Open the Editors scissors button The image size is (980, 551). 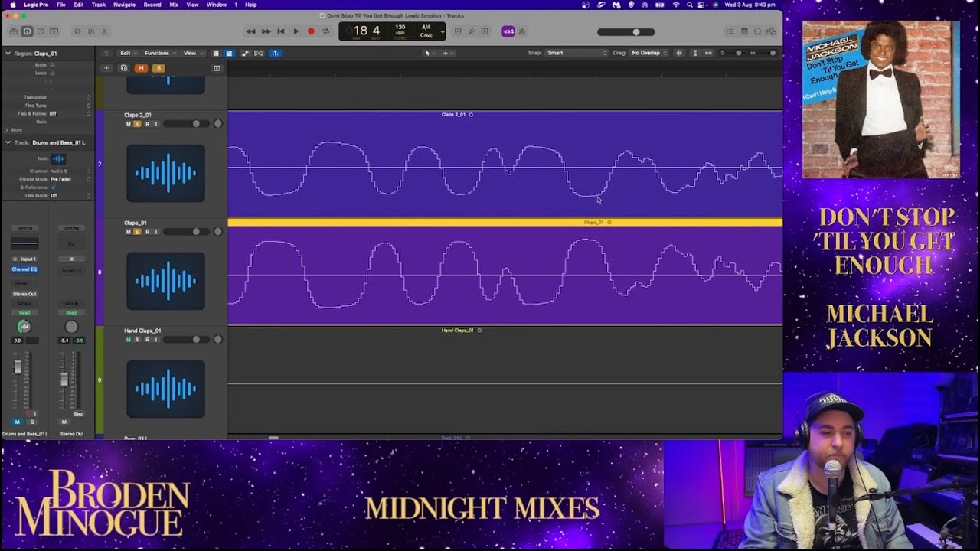pyautogui.click(x=104, y=31)
